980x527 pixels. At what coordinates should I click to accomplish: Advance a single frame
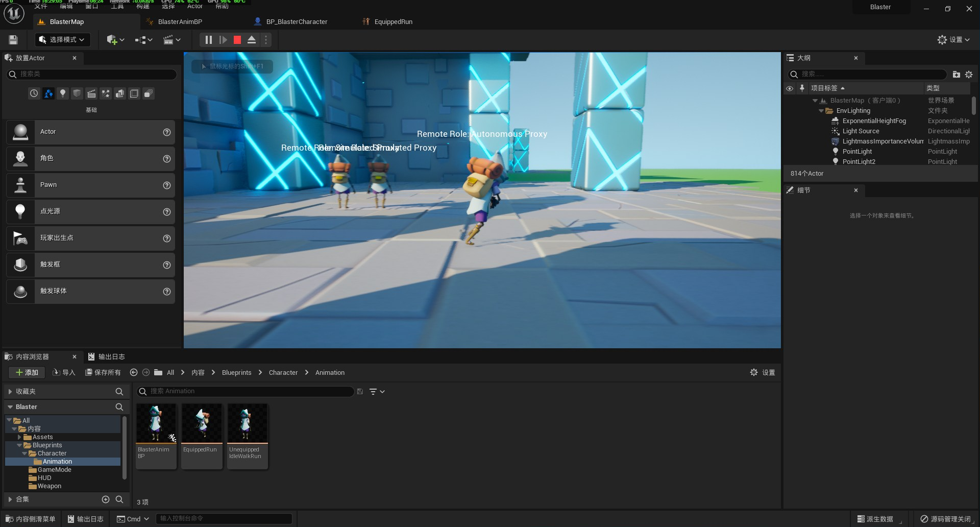tap(223, 40)
